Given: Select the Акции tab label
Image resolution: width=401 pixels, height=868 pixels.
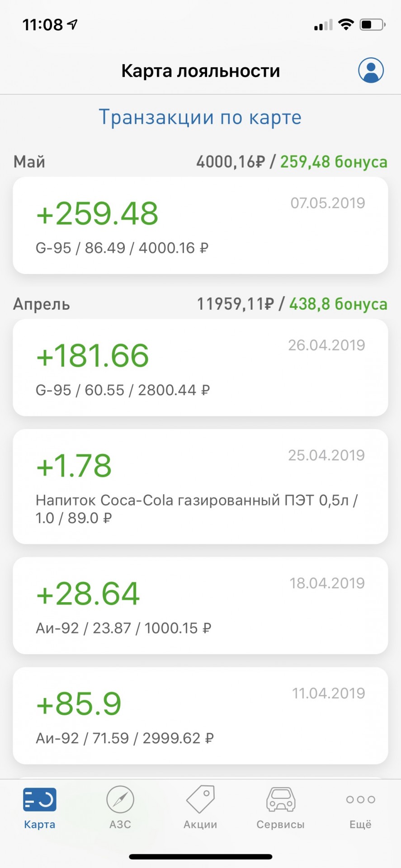Looking at the screenshot, I should [200, 824].
